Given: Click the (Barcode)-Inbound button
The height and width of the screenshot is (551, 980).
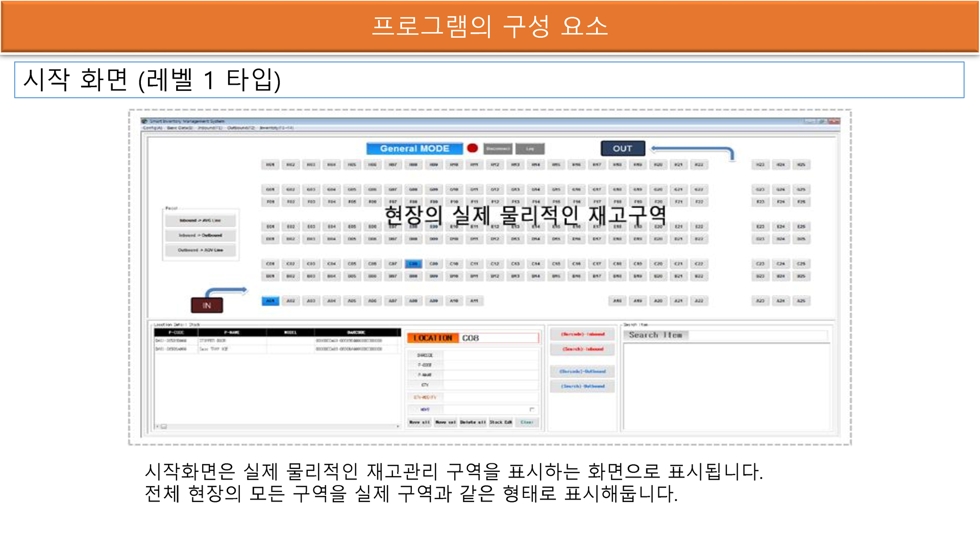Looking at the screenshot, I should (x=582, y=335).
